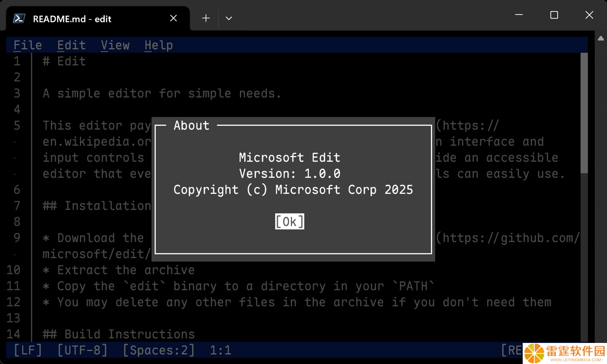Click the editor vertical scrollbar thumb

[584, 113]
